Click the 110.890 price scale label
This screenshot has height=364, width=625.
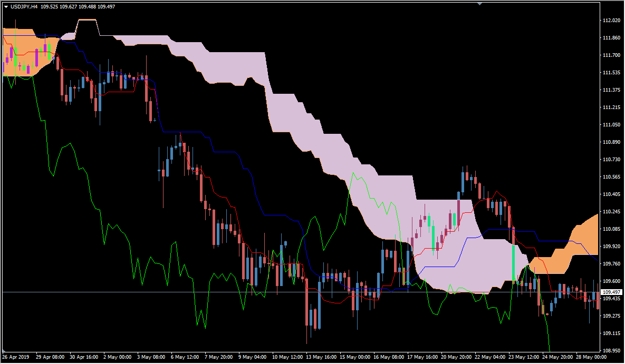point(611,142)
